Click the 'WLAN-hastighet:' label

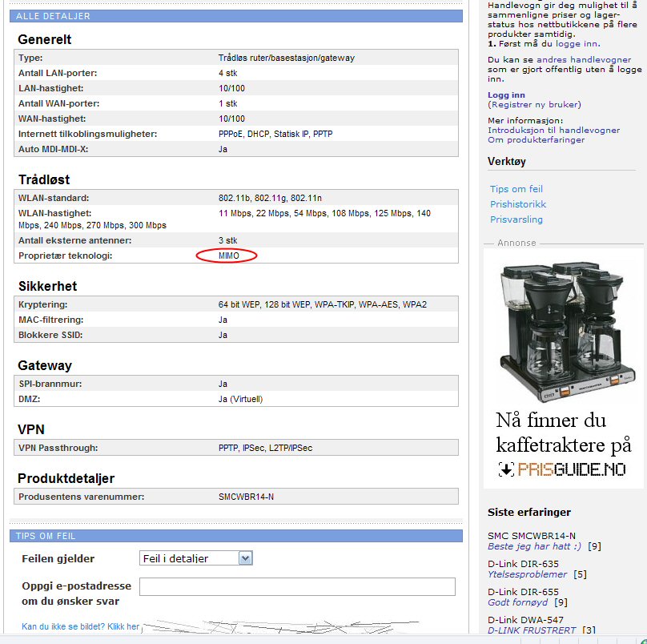pos(55,213)
